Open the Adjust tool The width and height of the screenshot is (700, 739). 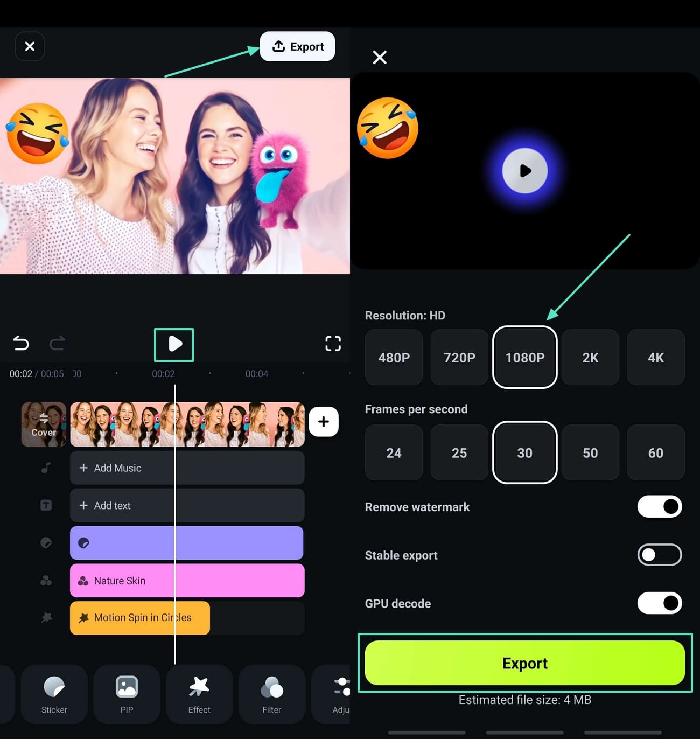click(x=341, y=694)
